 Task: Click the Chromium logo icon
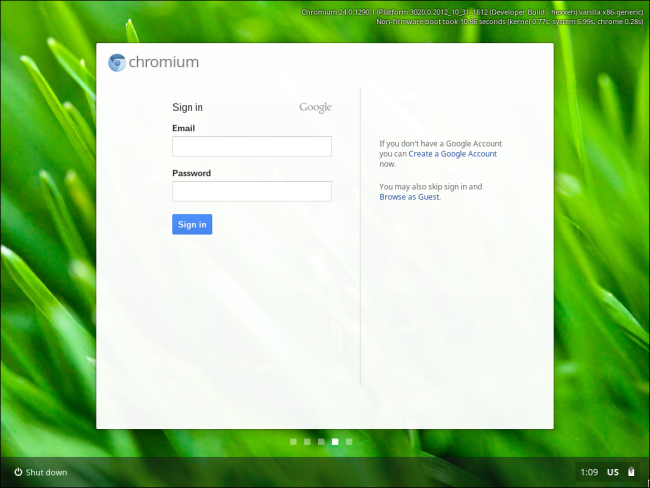tap(117, 63)
